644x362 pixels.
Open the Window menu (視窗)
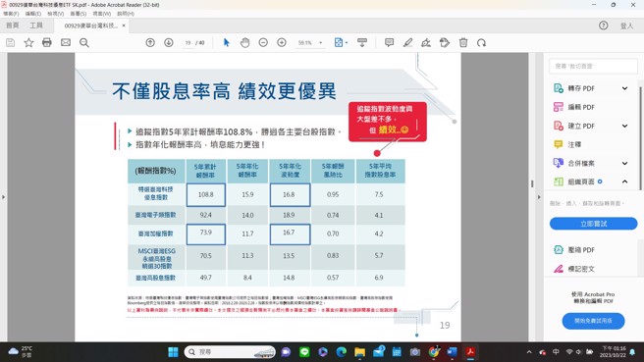[x=102, y=14]
